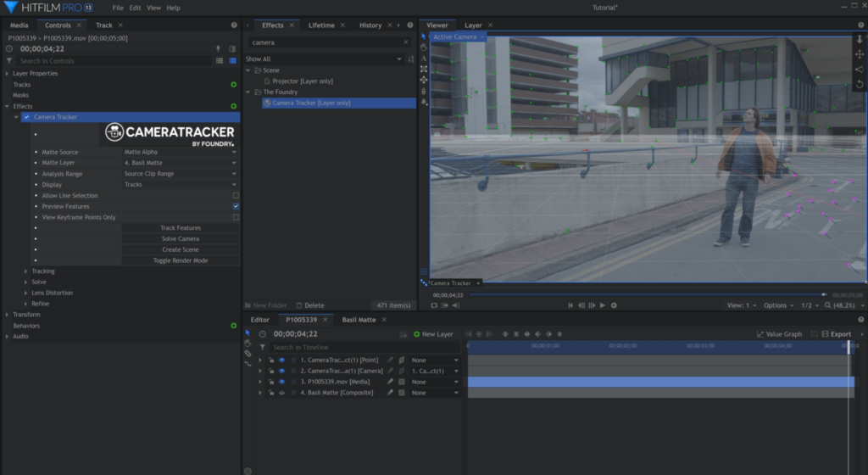Open the Help menu
The height and width of the screenshot is (475, 868).
tap(173, 8)
